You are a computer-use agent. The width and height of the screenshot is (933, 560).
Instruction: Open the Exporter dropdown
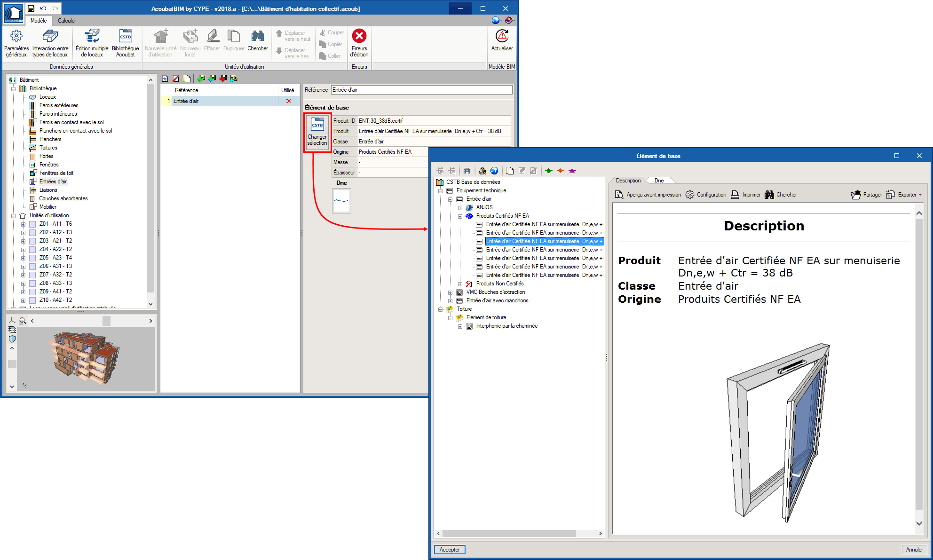click(904, 195)
